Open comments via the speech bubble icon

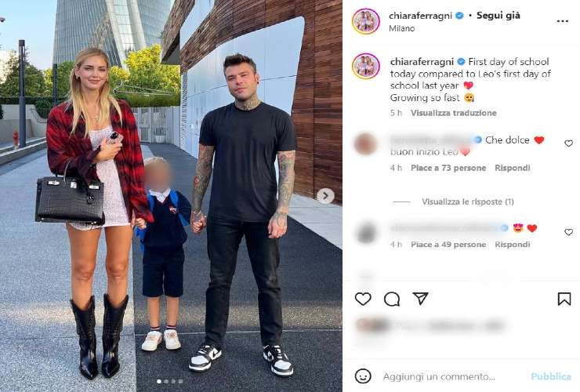(392, 299)
